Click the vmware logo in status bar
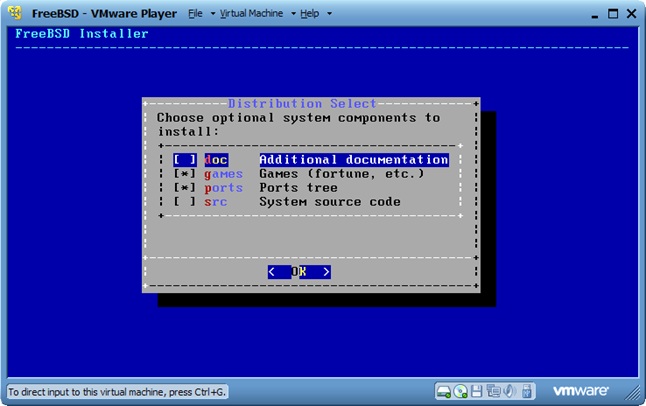The height and width of the screenshot is (406, 646). pos(582,390)
